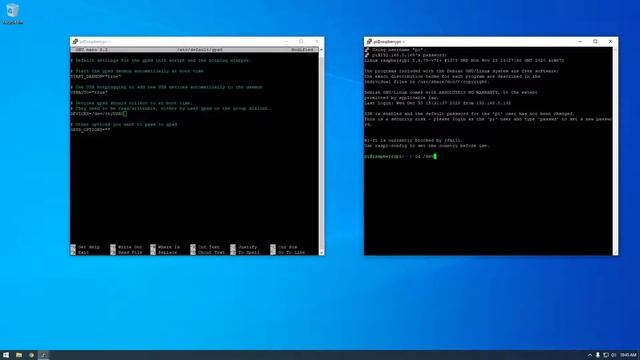
Task: Minimize the nano editor PuTTY window
Action: (286, 42)
